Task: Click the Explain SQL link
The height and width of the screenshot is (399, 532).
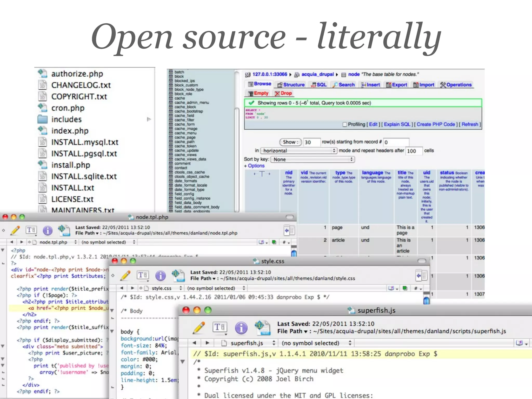Action: point(397,124)
